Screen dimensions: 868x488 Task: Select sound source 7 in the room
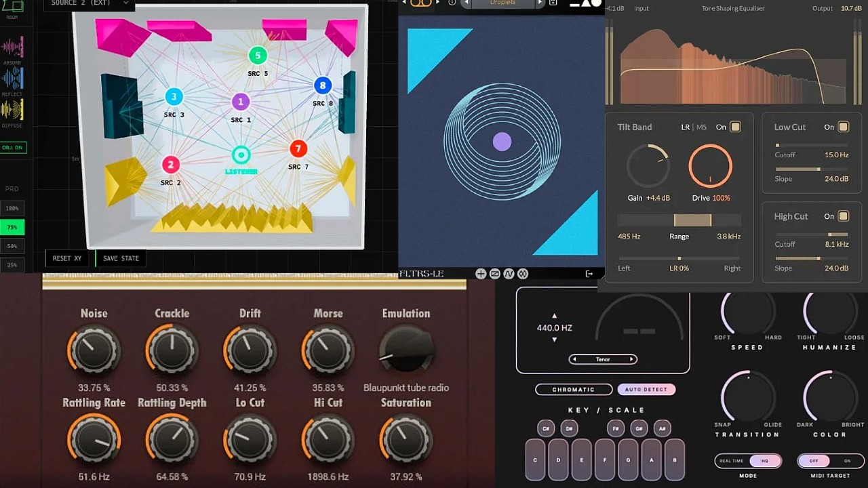pos(298,148)
